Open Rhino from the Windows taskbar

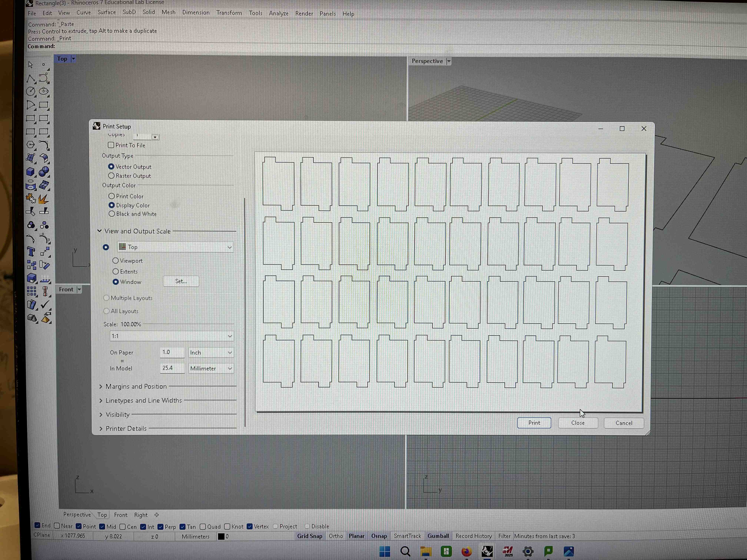click(487, 551)
